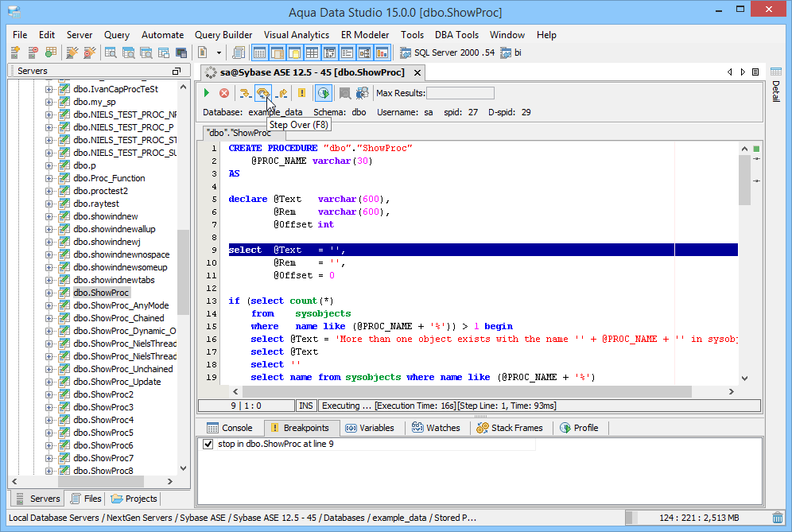The image size is (792, 532).
Task: Click the vertical Detail panel label
Action: coord(776,91)
